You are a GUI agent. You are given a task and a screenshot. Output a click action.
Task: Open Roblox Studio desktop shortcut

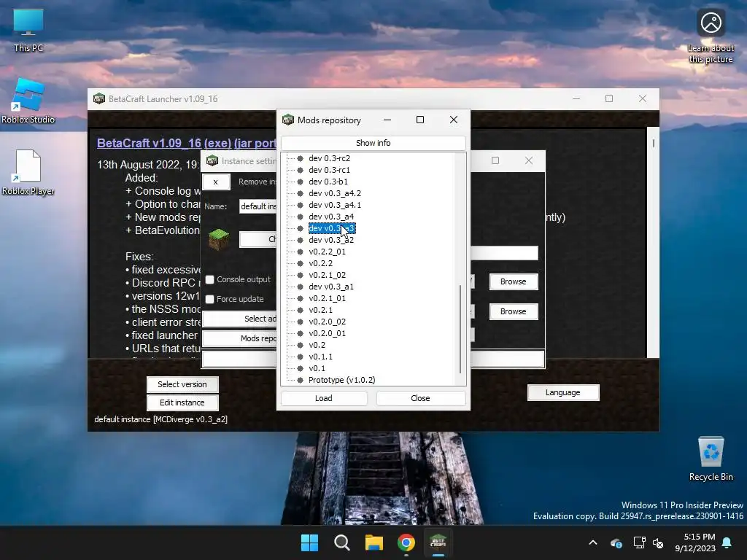coord(28,101)
